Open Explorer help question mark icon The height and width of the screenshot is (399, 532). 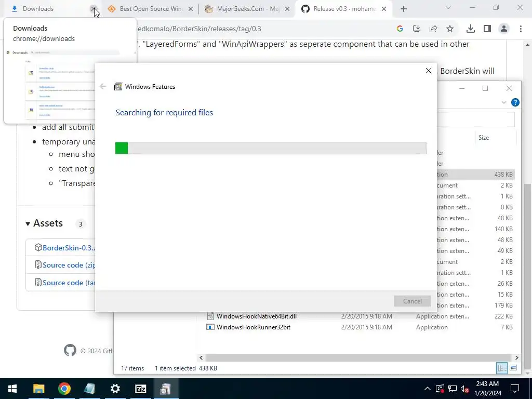click(x=515, y=102)
